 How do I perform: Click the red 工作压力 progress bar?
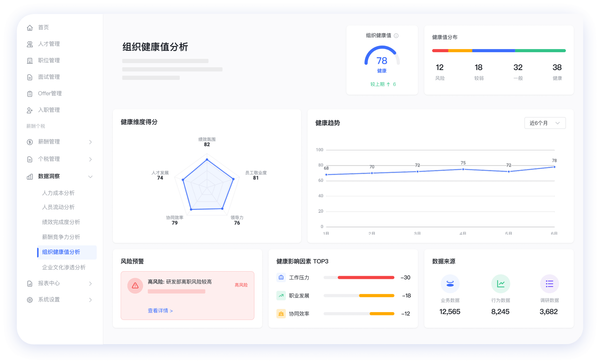tap(366, 277)
